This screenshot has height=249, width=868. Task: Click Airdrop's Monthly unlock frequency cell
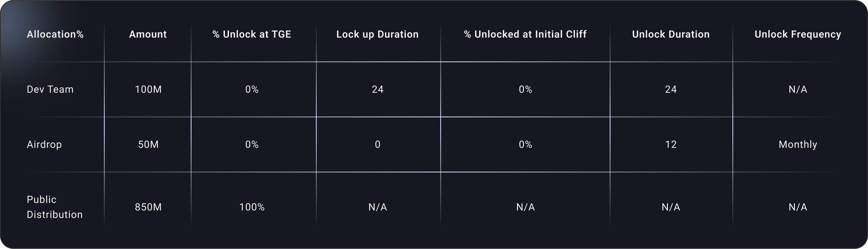(797, 145)
